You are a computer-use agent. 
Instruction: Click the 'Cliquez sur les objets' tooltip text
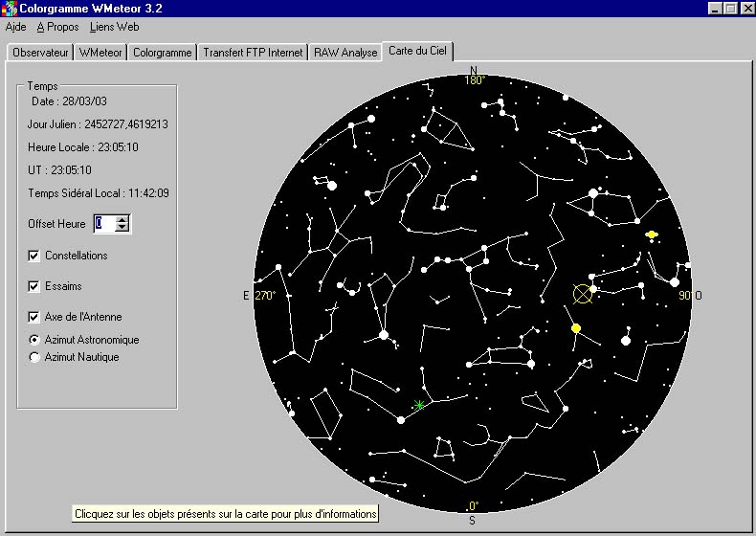225,514
